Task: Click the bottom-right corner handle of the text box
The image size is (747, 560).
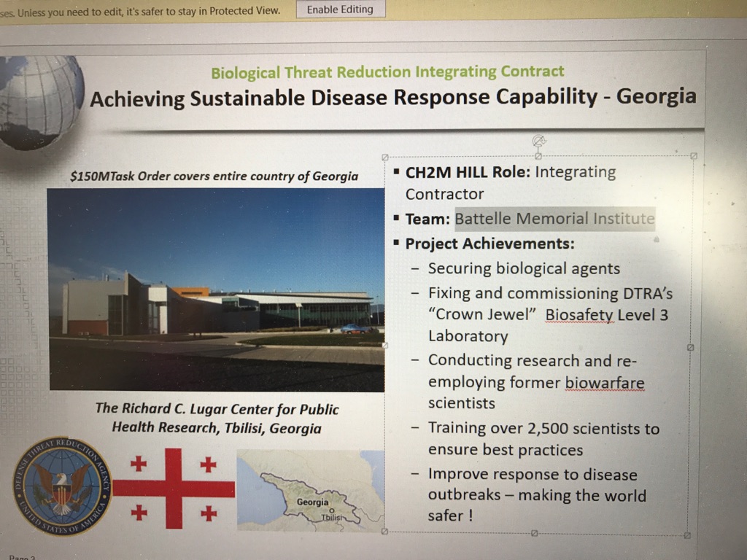Action: pos(687,535)
